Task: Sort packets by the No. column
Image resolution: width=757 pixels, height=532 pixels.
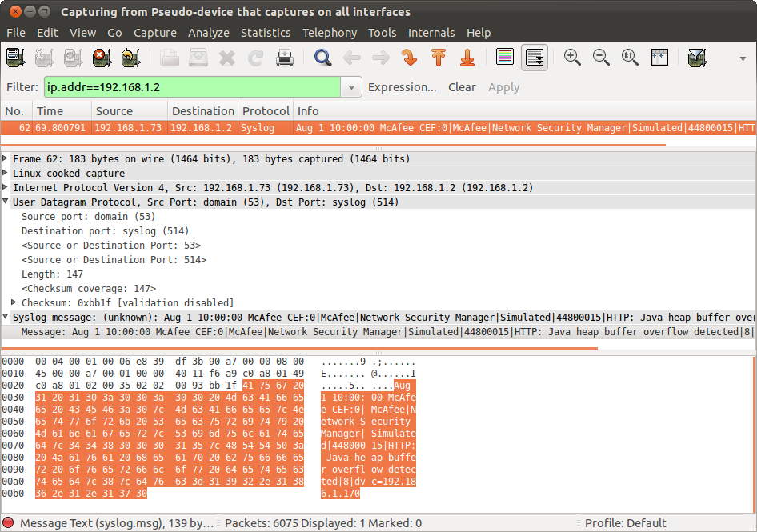Action: [17, 111]
